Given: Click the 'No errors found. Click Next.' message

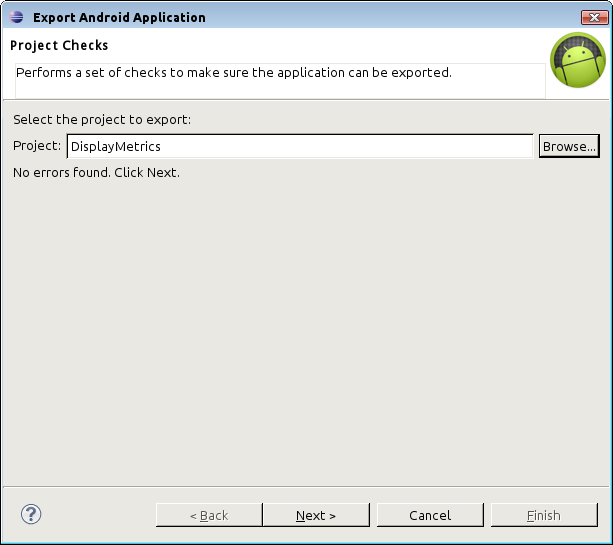Looking at the screenshot, I should (x=96, y=172).
